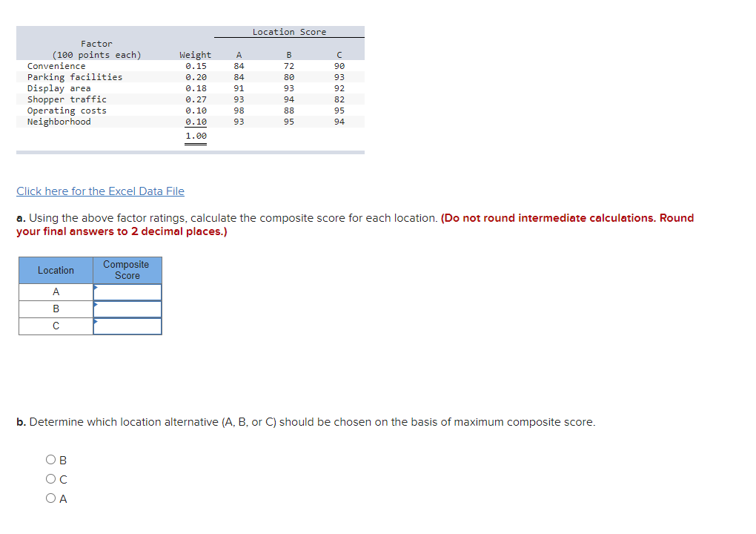Open the Excel Data File link
This screenshot has width=756, height=534.
click(100, 191)
